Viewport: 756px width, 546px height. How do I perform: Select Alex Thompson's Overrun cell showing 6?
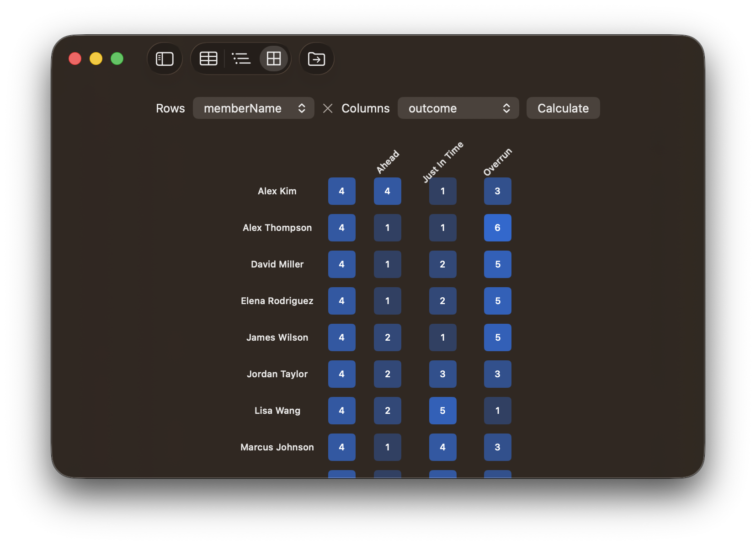click(497, 228)
